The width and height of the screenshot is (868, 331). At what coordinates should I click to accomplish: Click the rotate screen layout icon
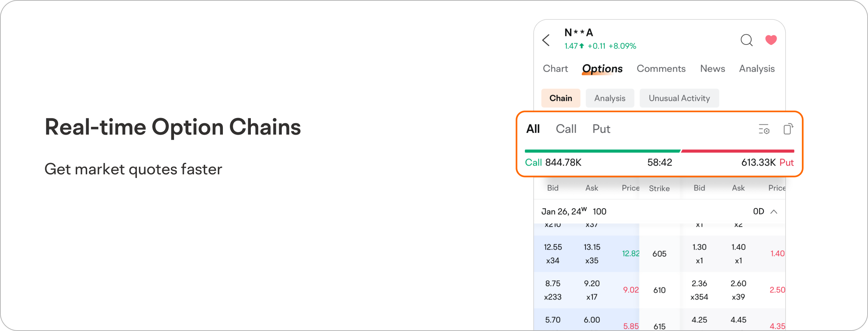tap(788, 129)
